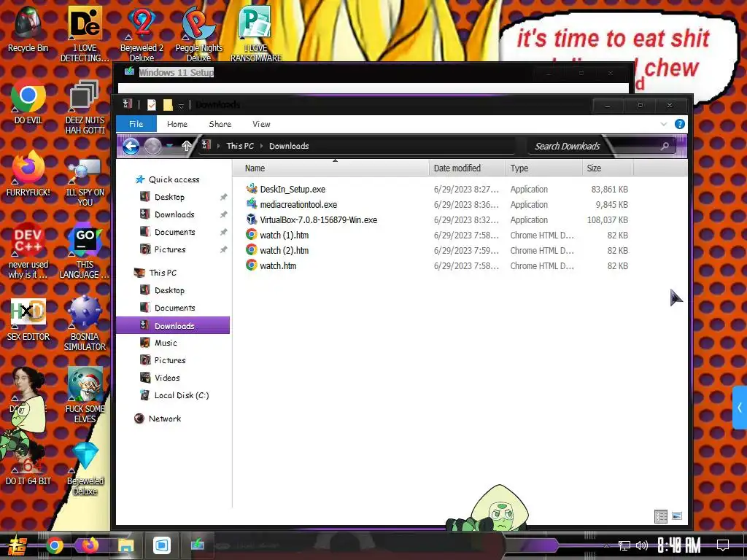This screenshot has height=560, width=747.
Task: Click the New folder quick access toolbar icon
Action: [x=168, y=105]
